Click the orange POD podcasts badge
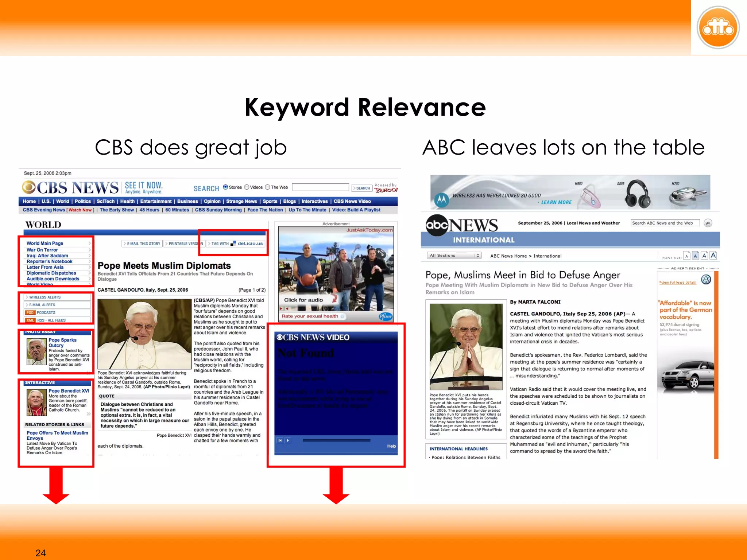The width and height of the screenshot is (747, 560). tap(30, 312)
